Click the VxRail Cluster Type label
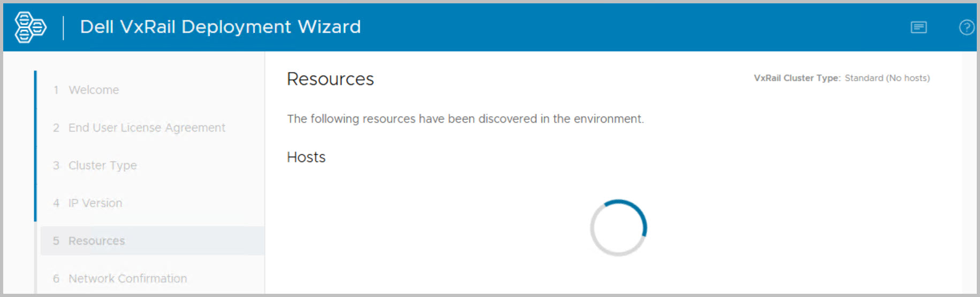The width and height of the screenshot is (980, 297). 797,78
